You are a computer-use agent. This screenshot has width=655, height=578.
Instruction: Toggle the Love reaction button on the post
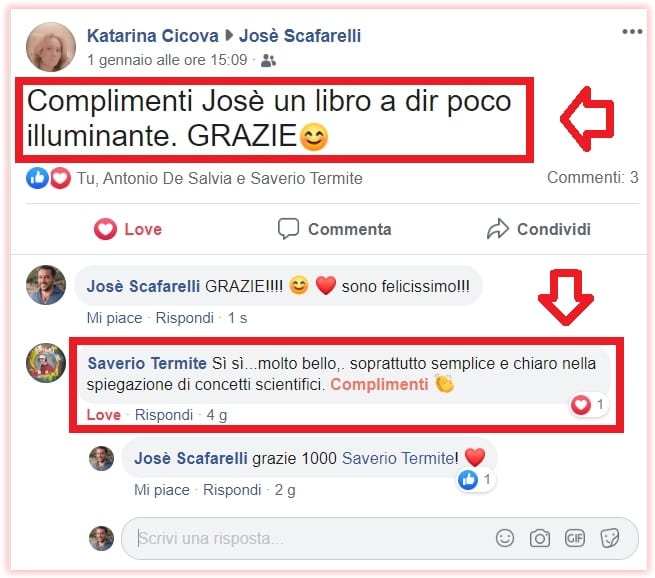(x=128, y=229)
